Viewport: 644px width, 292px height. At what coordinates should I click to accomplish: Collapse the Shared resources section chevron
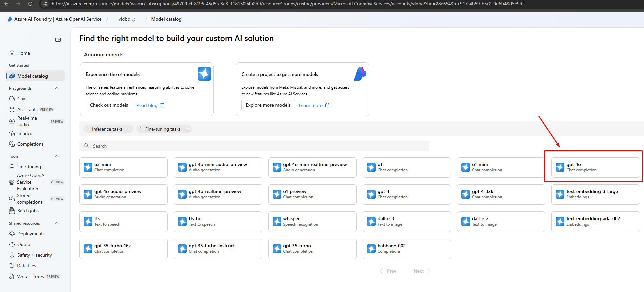(x=57, y=223)
